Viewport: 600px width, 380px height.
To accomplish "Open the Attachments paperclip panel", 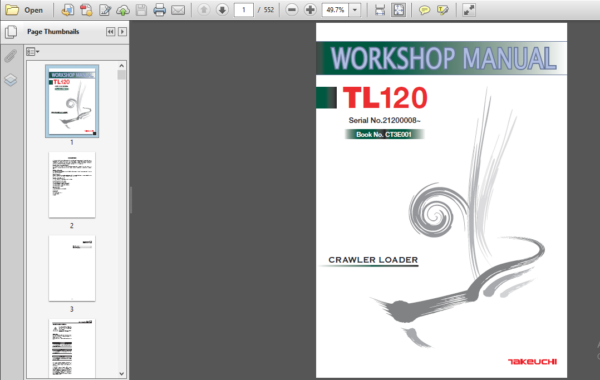I will (11, 56).
